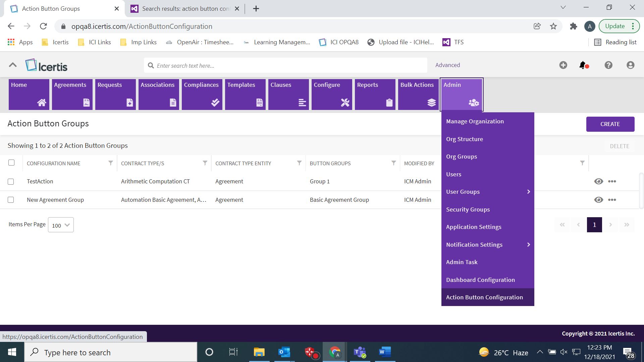Filter the Configuration Name column
The width and height of the screenshot is (644, 362).
coord(110,163)
